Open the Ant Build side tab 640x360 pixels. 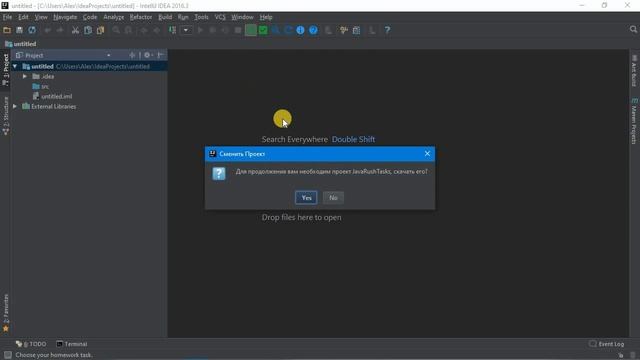coord(634,71)
